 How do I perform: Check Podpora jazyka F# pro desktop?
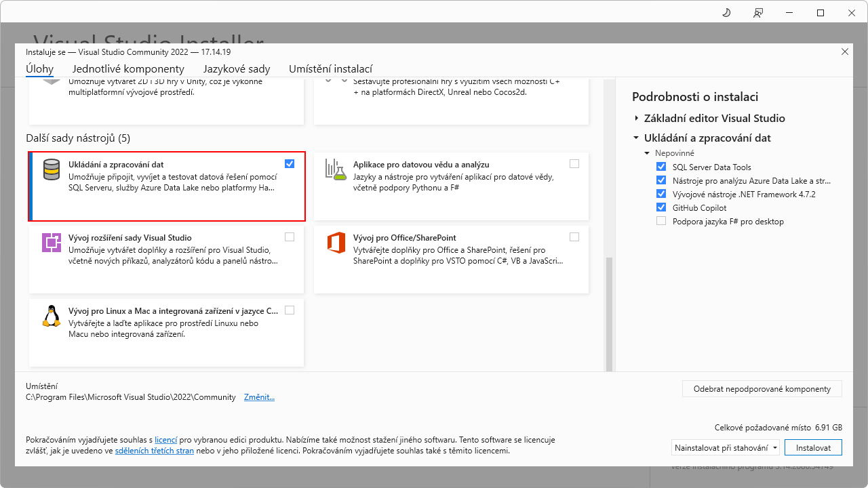click(x=661, y=221)
